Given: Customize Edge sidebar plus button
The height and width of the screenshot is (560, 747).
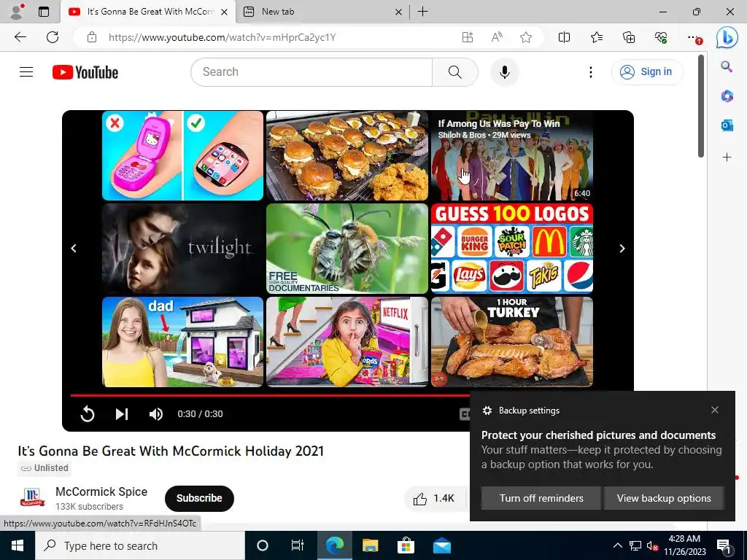Looking at the screenshot, I should [727, 157].
